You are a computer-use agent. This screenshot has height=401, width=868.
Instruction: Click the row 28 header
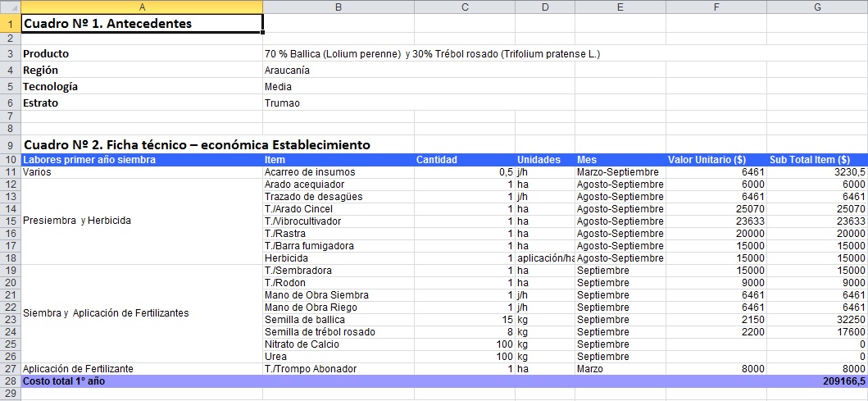pos(10,381)
